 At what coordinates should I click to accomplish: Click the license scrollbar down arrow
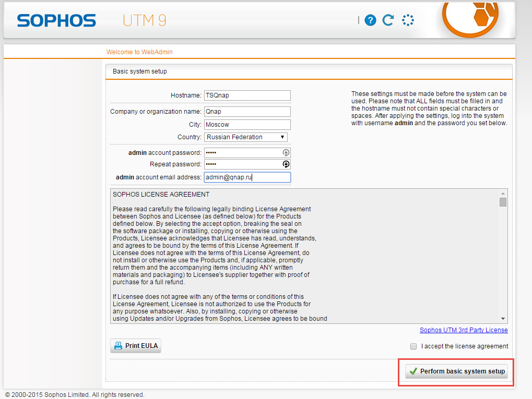[503, 319]
